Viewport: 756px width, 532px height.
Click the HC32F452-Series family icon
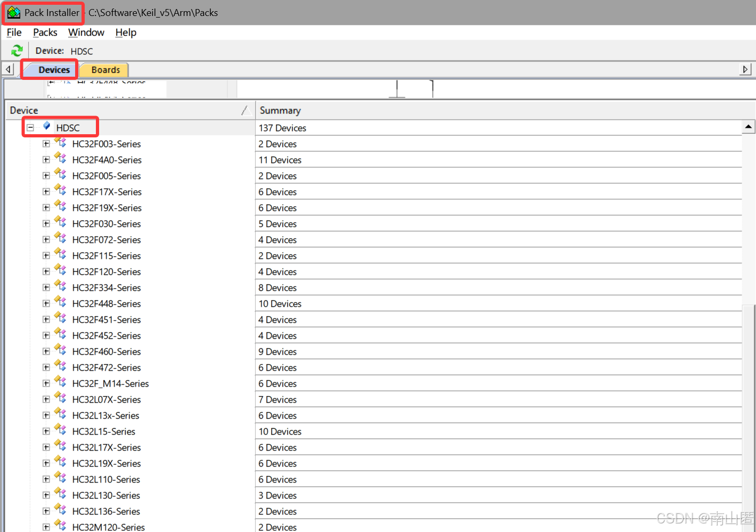tap(60, 334)
